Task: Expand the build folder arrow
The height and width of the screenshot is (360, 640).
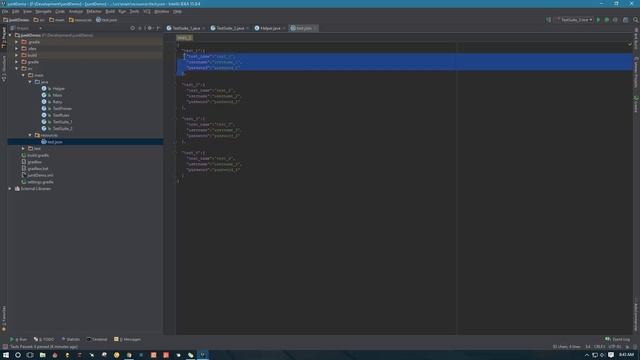Action: coord(17,55)
